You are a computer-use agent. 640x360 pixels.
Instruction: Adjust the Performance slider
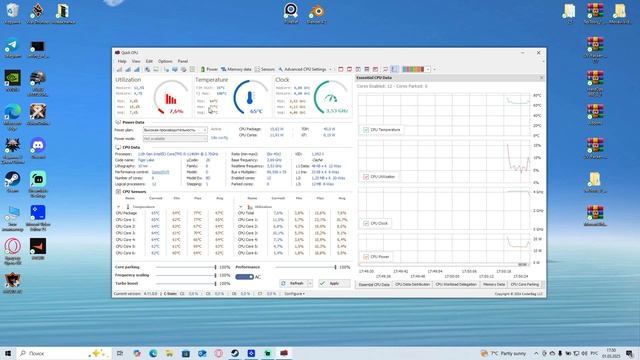click(306, 267)
